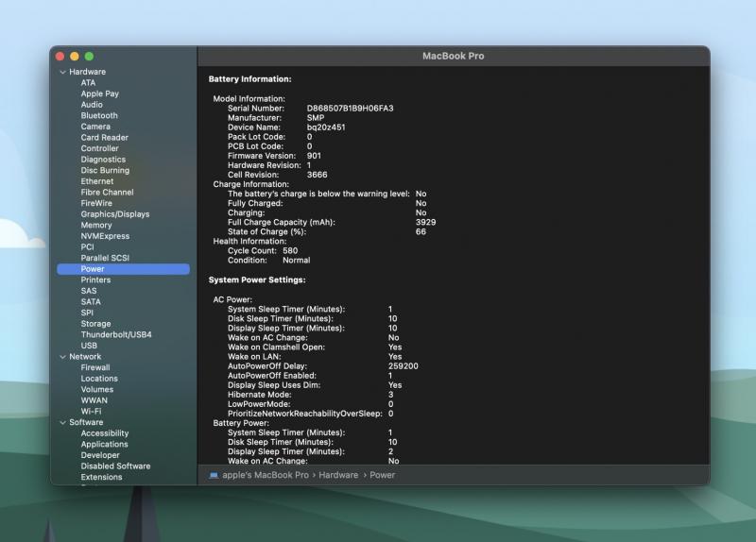The image size is (756, 542).
Task: Click the Firmware Version value 901
Action: [314, 156]
